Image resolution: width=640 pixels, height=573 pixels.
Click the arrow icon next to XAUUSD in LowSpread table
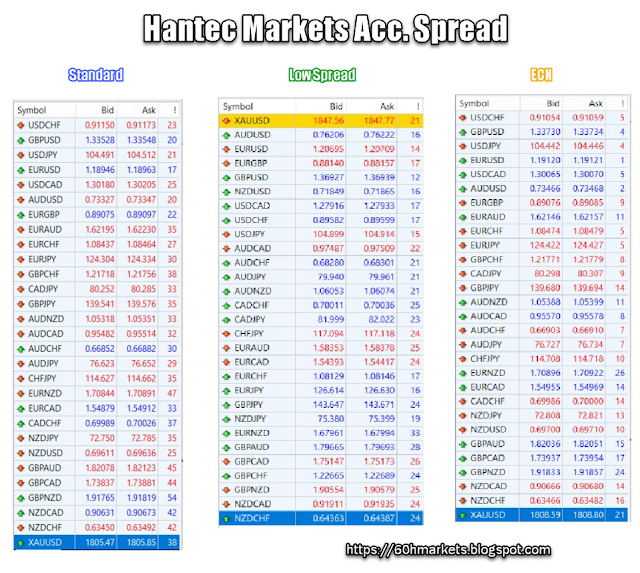pyautogui.click(x=227, y=121)
